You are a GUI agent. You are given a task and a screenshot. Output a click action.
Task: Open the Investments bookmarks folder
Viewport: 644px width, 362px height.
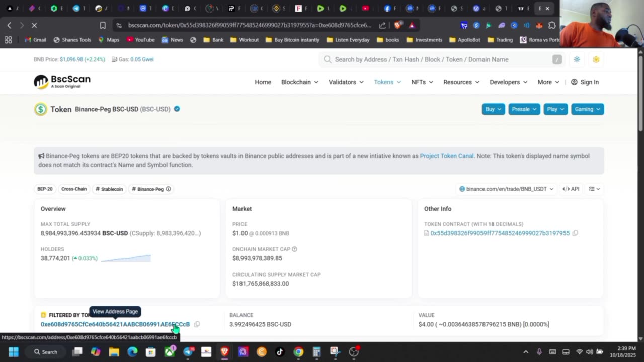click(x=424, y=40)
